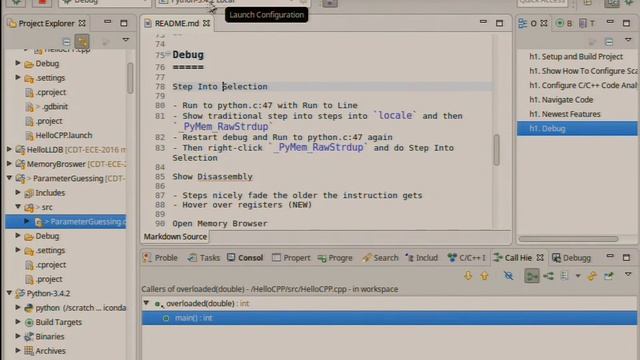
Task: Click outline item h1. Debug
Action: click(577, 129)
